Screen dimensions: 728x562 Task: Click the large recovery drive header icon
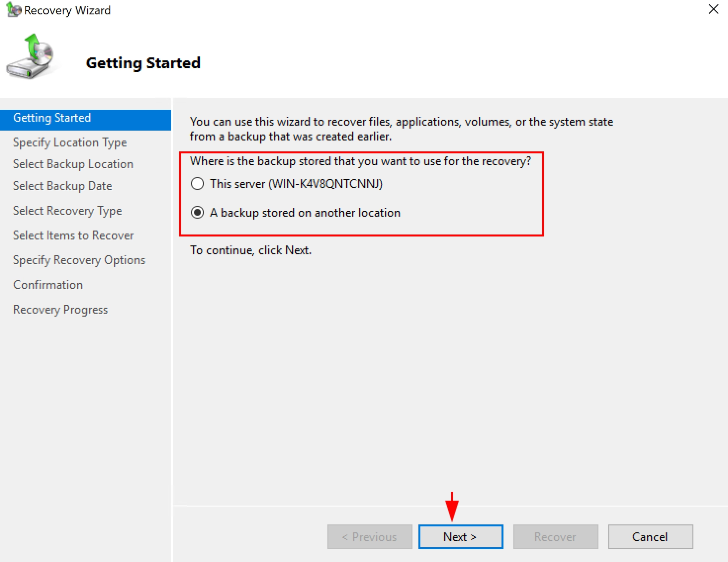click(31, 57)
